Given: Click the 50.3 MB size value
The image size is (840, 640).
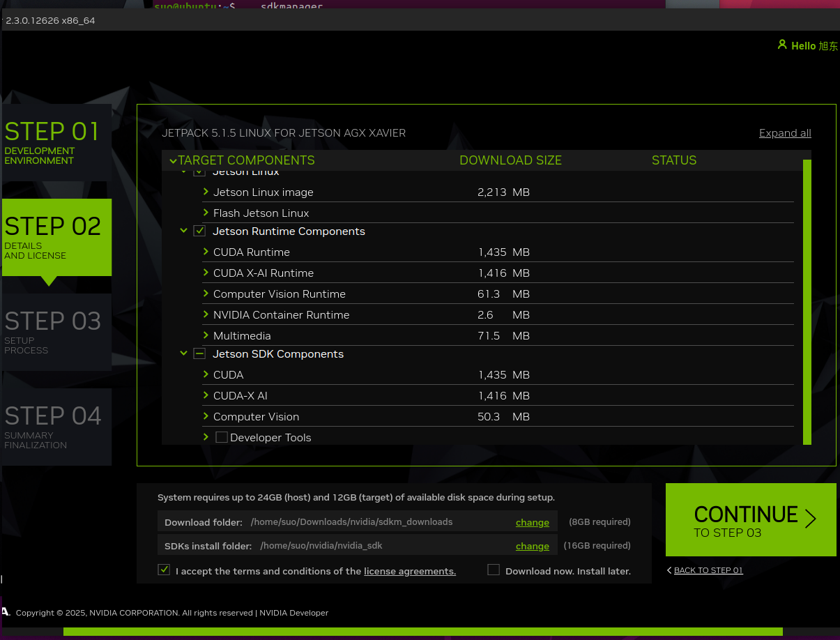Looking at the screenshot, I should (504, 416).
